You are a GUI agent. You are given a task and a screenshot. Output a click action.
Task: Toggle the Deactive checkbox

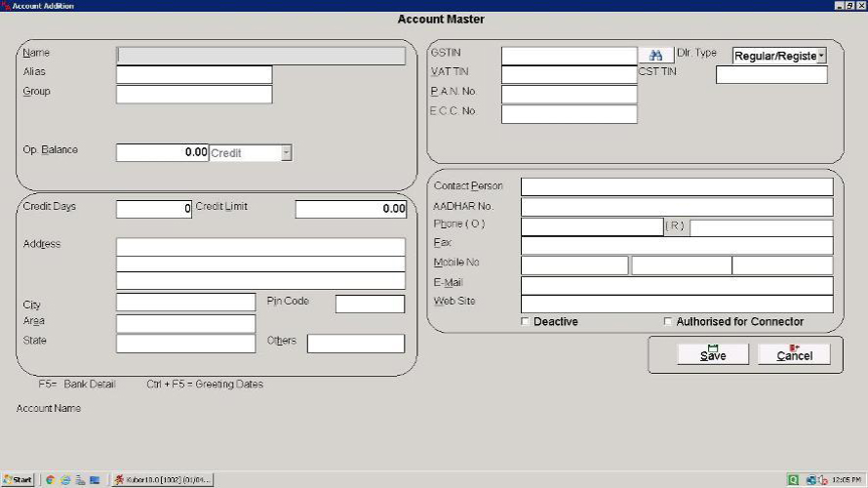525,321
